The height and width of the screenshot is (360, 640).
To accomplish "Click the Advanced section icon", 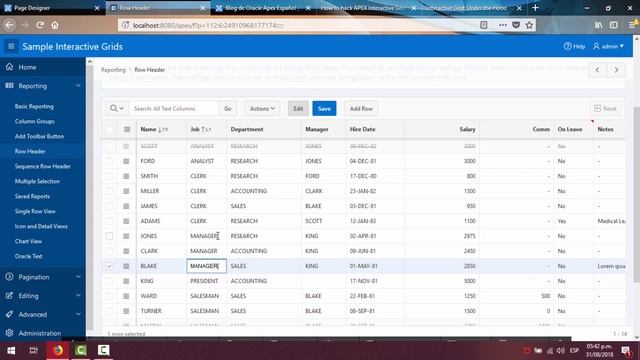I will [9, 314].
